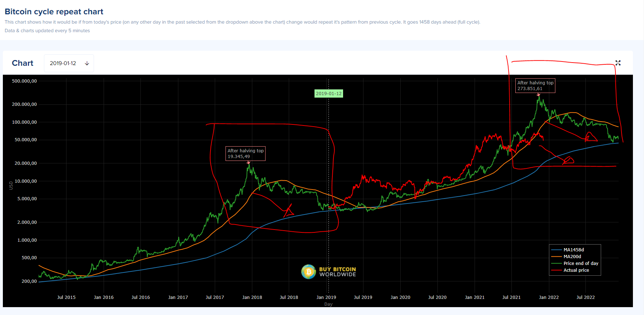Click the Jan 2018 x-axis label
The width and height of the screenshot is (644, 315).
point(252,297)
